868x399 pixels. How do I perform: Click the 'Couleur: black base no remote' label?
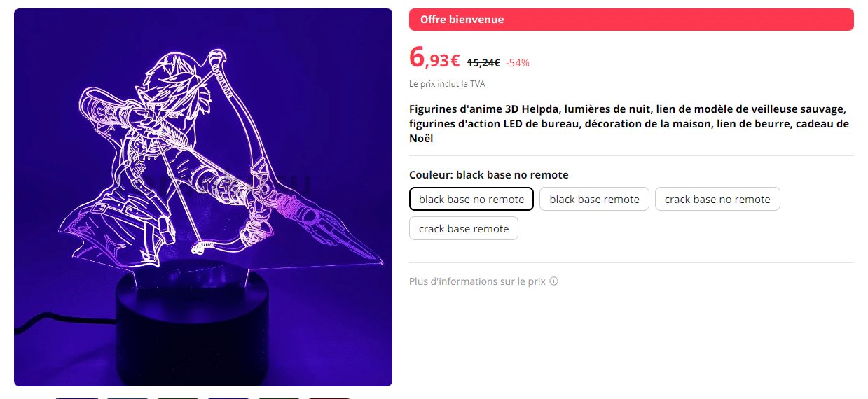coord(489,175)
